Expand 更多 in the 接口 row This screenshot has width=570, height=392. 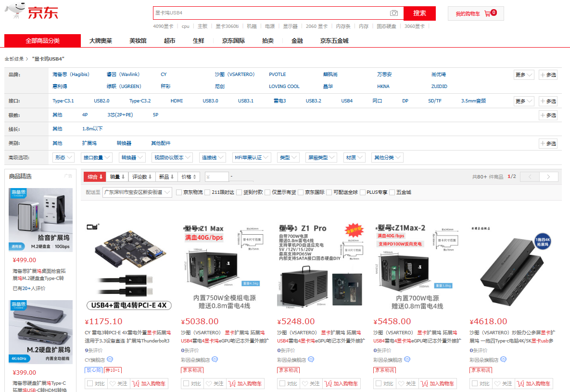tap(524, 101)
